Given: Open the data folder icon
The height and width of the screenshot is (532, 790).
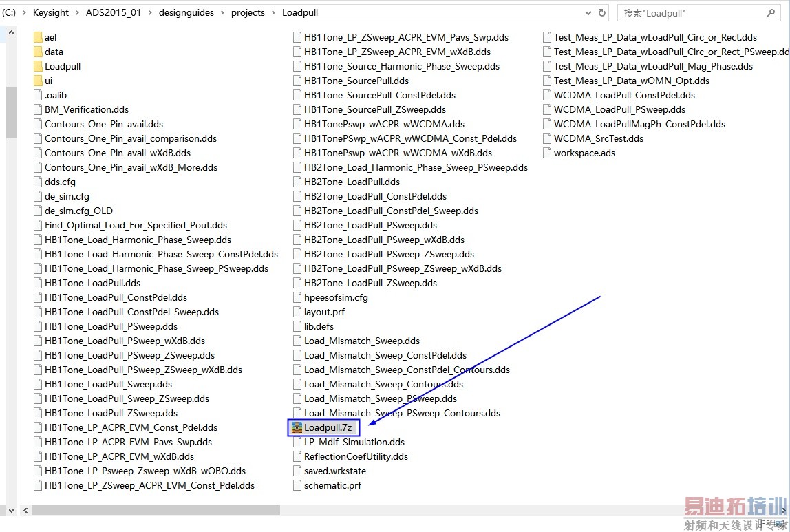Looking at the screenshot, I should (x=38, y=52).
